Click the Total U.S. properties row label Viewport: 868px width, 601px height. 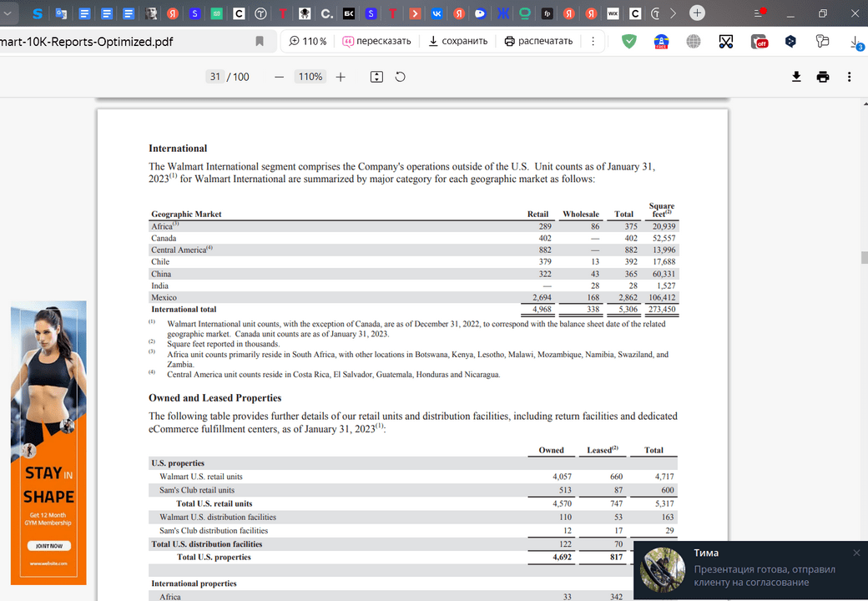[x=214, y=558]
